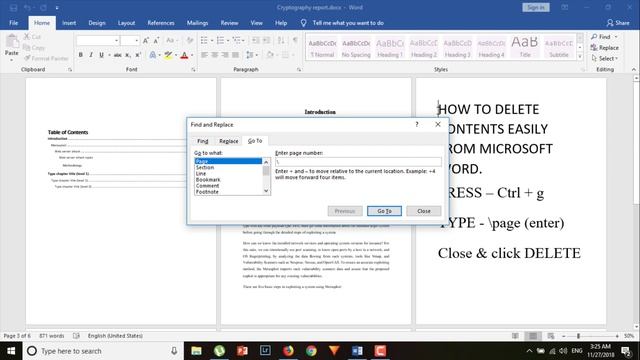Apply the yellow text highlight color
The image size is (640, 360).
[x=168, y=55]
